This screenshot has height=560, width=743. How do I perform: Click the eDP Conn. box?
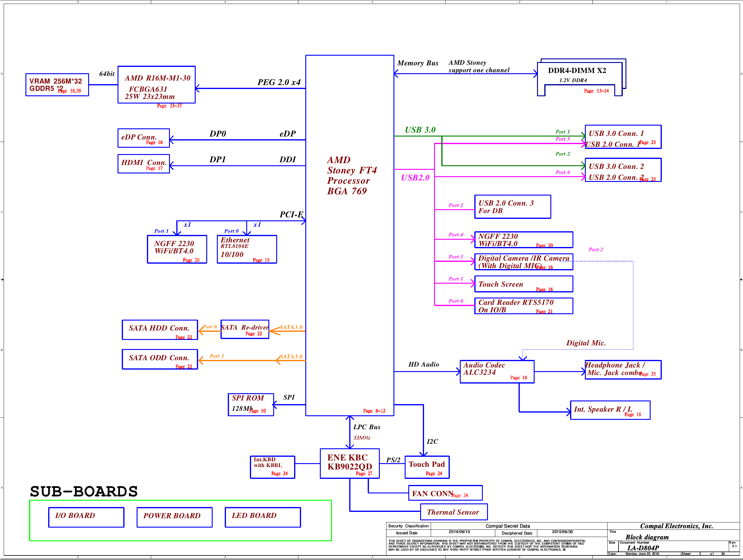pos(144,138)
